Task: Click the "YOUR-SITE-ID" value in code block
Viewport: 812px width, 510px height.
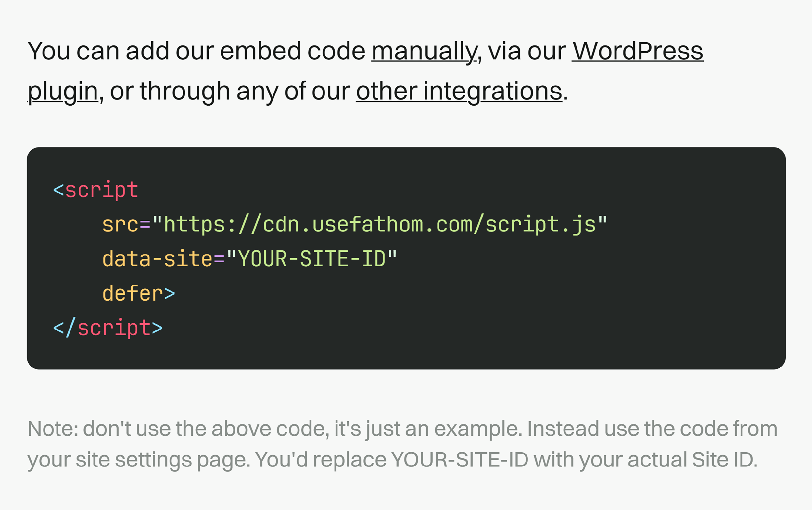Action: [x=311, y=259]
